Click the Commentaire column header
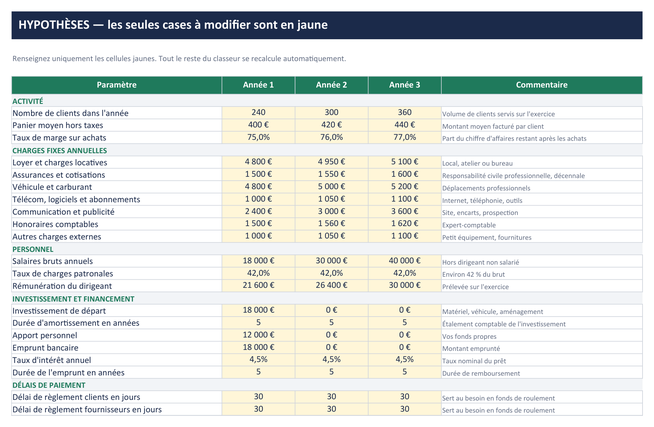This screenshot has height=427, width=654. click(x=541, y=85)
